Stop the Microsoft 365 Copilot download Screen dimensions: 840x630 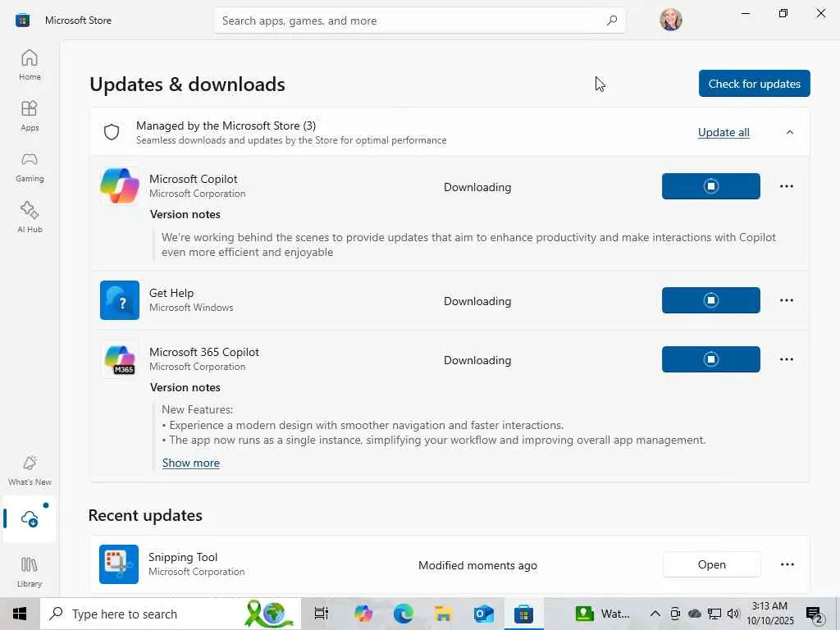pyautogui.click(x=711, y=359)
